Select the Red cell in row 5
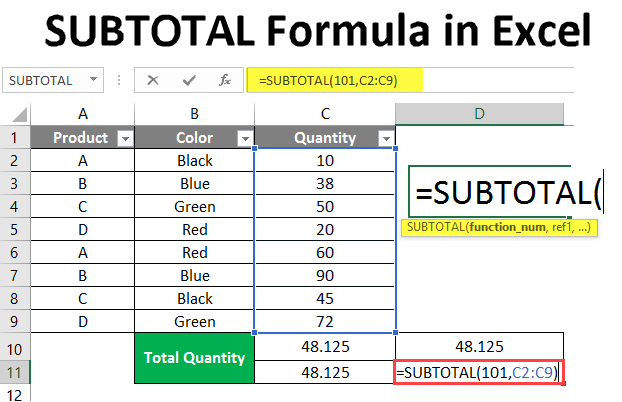The image size is (622, 402). coord(194,230)
